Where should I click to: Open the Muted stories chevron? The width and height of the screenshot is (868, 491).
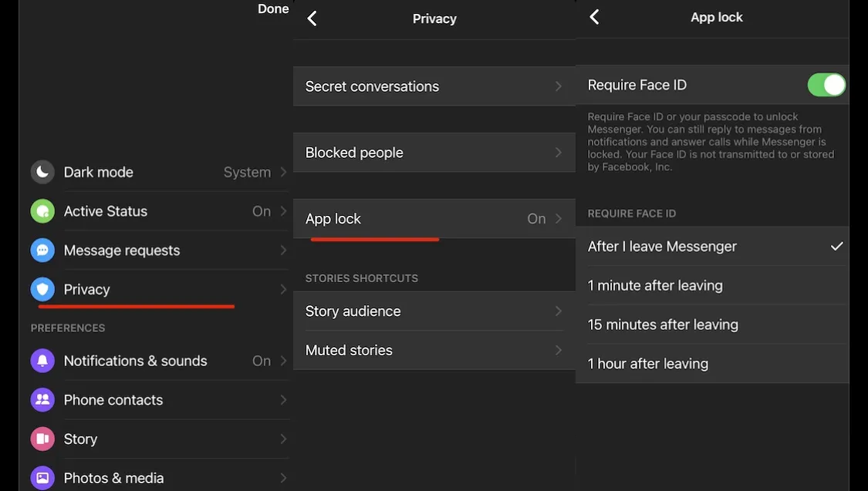[x=558, y=351]
